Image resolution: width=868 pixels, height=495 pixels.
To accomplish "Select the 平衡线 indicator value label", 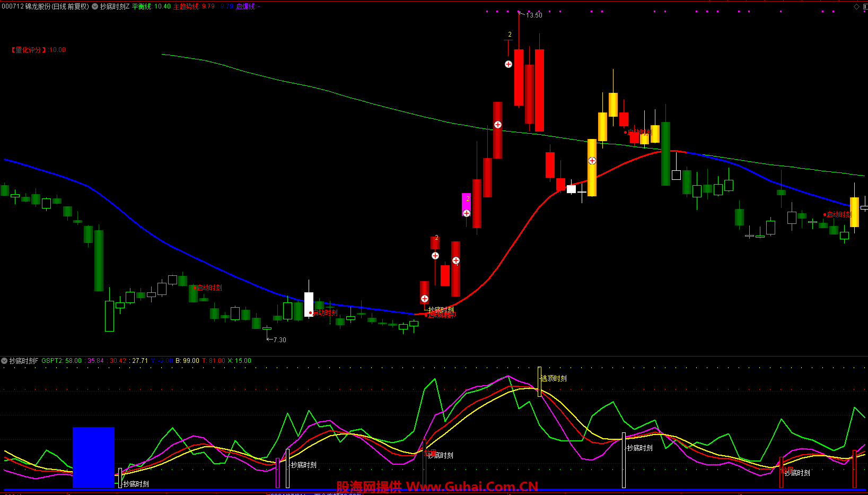I will coord(151,6).
